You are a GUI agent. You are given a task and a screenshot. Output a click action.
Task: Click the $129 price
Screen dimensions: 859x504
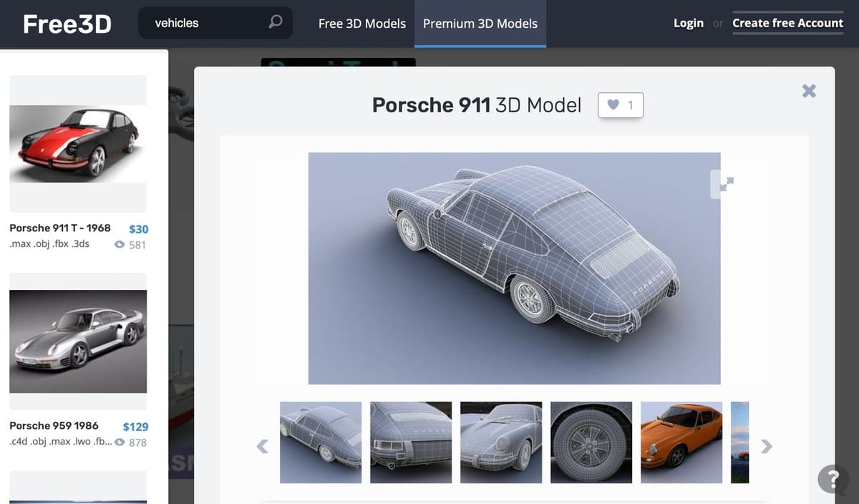[x=135, y=427]
